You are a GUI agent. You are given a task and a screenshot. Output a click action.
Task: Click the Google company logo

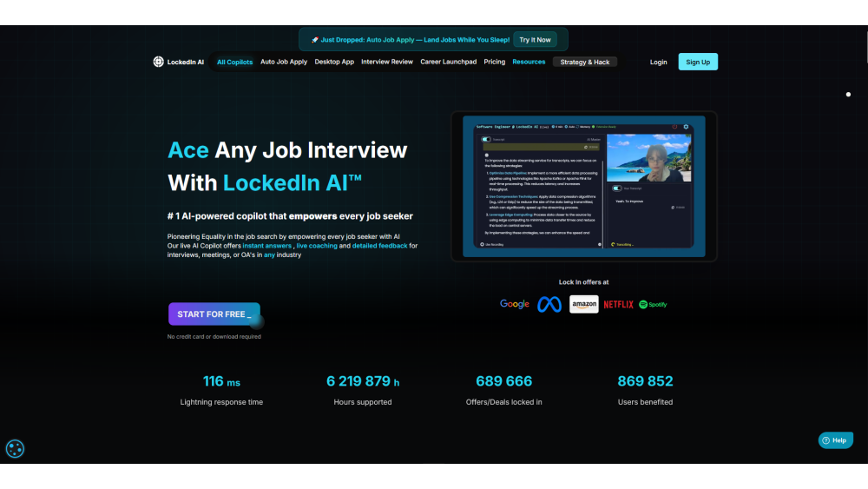(x=515, y=304)
